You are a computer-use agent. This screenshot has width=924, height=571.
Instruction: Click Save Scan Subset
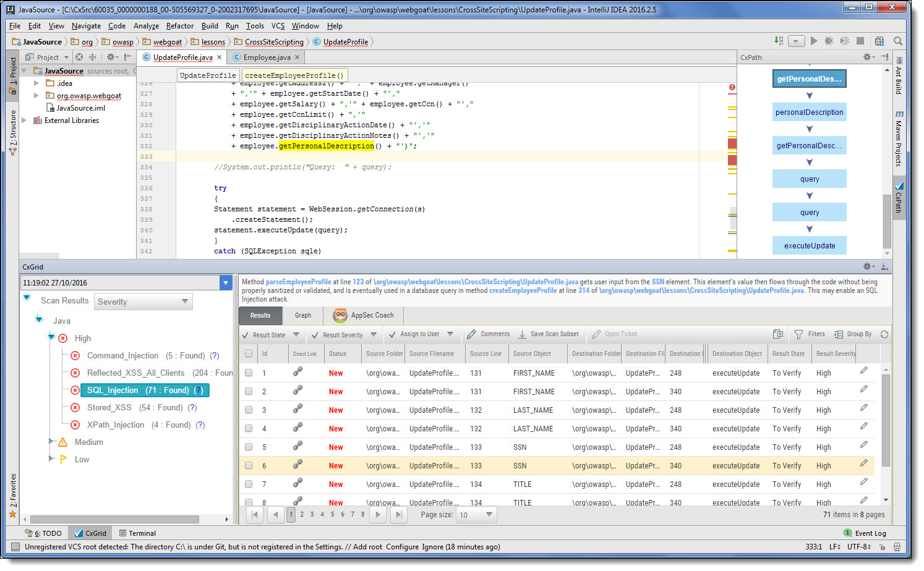click(549, 334)
